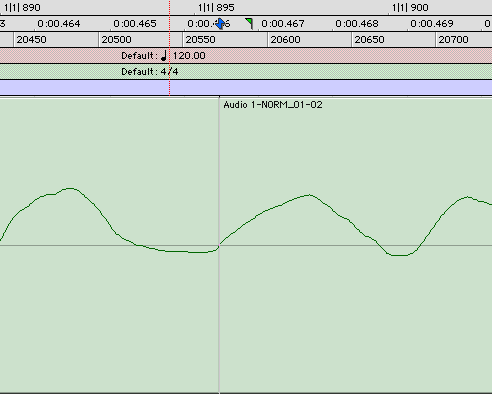Click the green flag marker in the ruler
The image size is (492, 394).
tap(249, 24)
